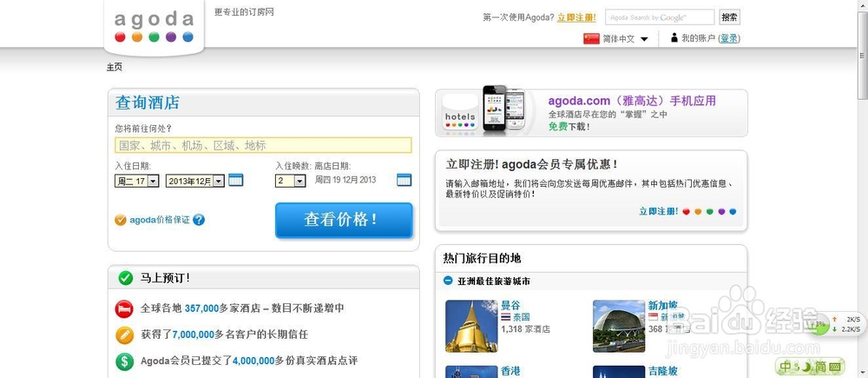Click the 登录 login link
The height and width of the screenshot is (378, 868).
pos(729,38)
